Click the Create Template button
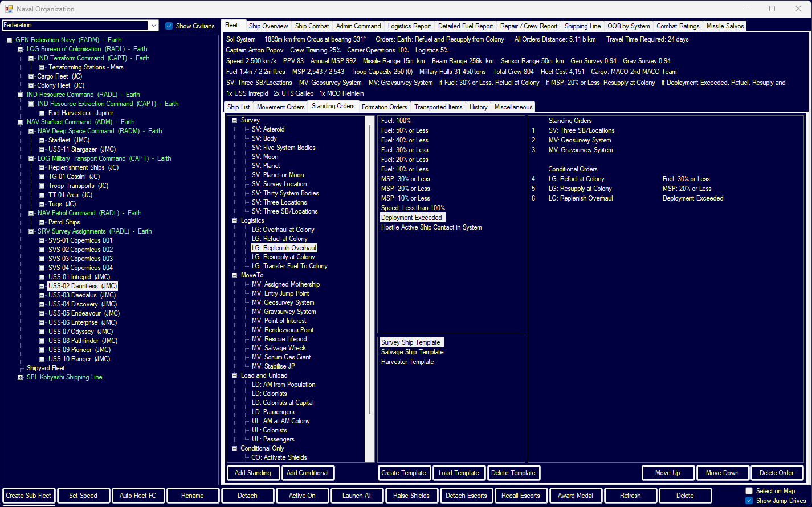The height and width of the screenshot is (507, 812). tap(403, 473)
